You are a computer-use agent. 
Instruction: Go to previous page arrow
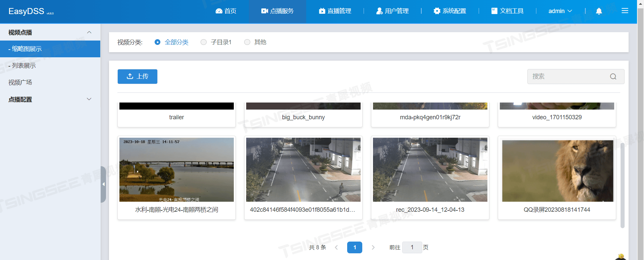pos(336,247)
